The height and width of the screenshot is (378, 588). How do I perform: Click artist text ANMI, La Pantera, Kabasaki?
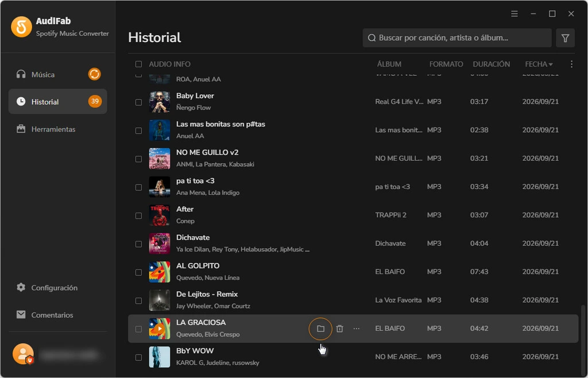[x=215, y=164]
